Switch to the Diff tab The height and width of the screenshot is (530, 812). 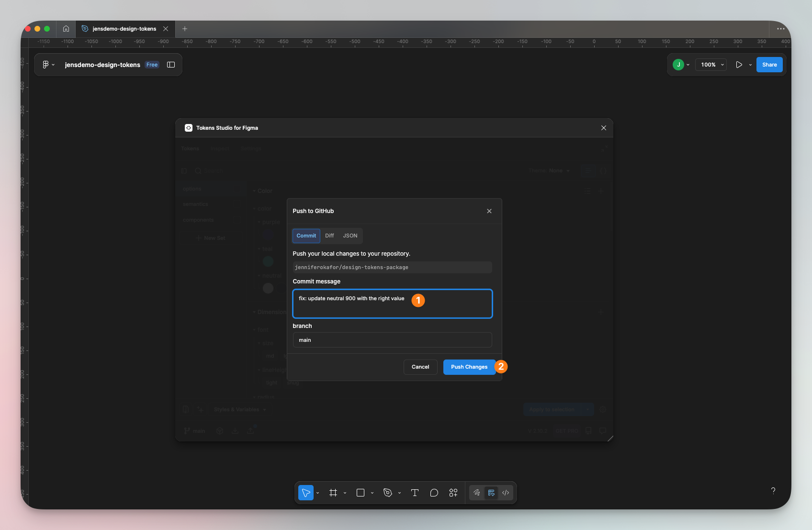(329, 236)
